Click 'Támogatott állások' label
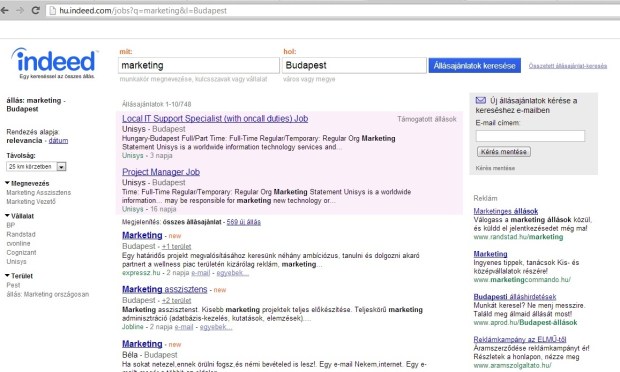The width and height of the screenshot is (620, 372). pos(427,119)
